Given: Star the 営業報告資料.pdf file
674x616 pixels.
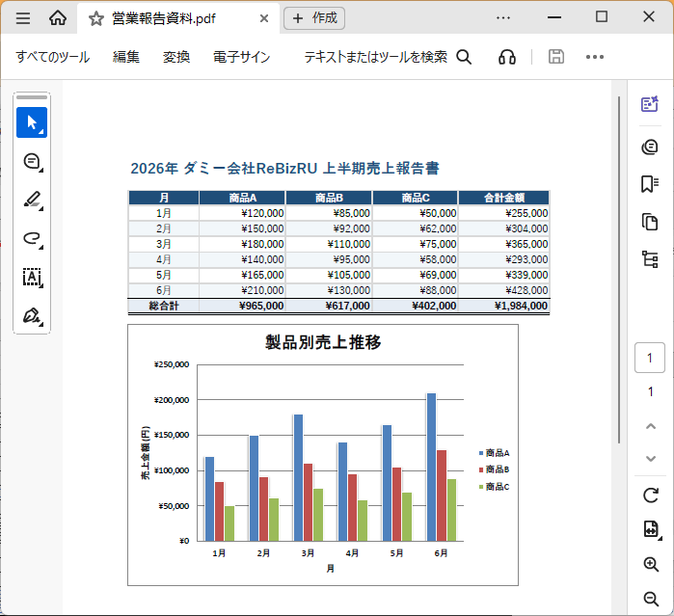Looking at the screenshot, I should [x=96, y=18].
